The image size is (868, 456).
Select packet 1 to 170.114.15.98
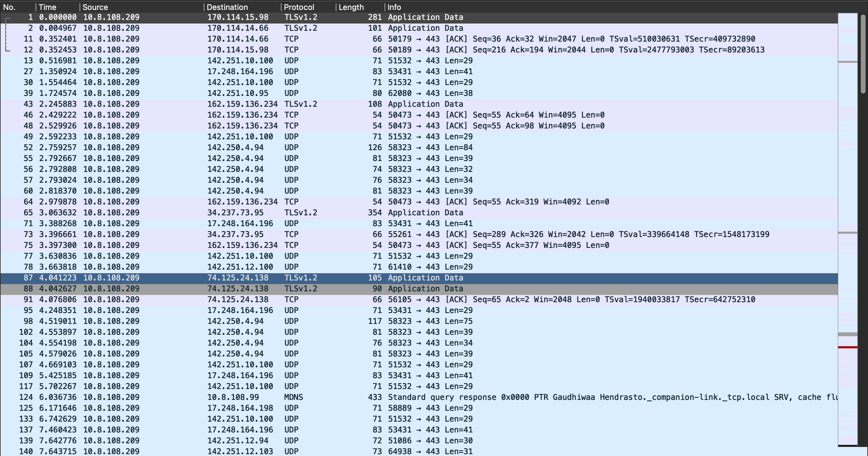tap(237, 17)
